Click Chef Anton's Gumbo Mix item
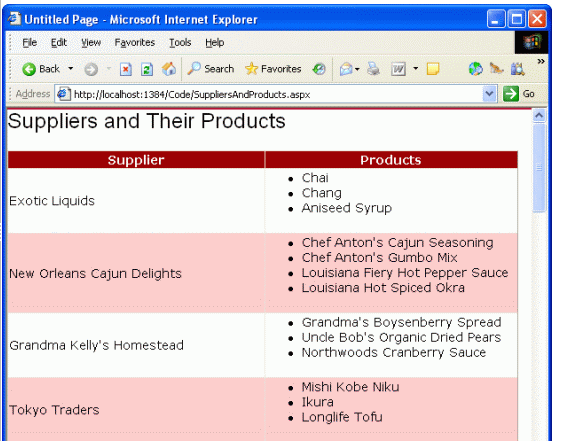The height and width of the screenshot is (441, 569). pyautogui.click(x=379, y=258)
